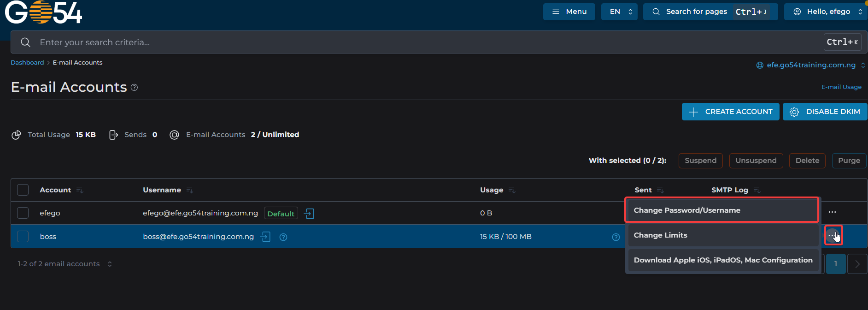The image size is (868, 310).
Task: Toggle the select-all accounts checkbox
Action: point(23,190)
